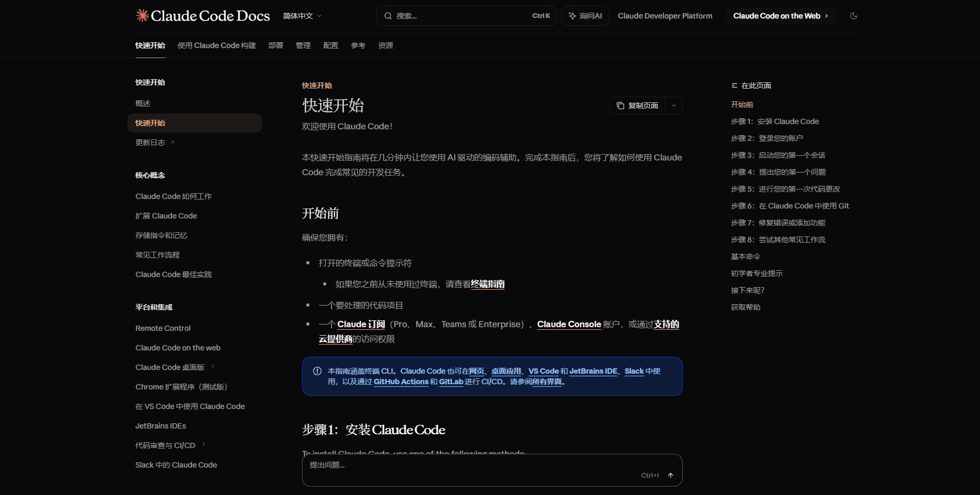
Task: Open Slack 中的 Claude Code page
Action: pos(195,465)
